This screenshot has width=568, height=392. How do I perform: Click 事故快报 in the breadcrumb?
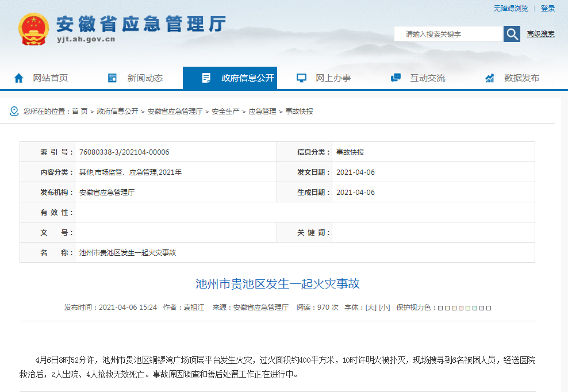(x=299, y=112)
